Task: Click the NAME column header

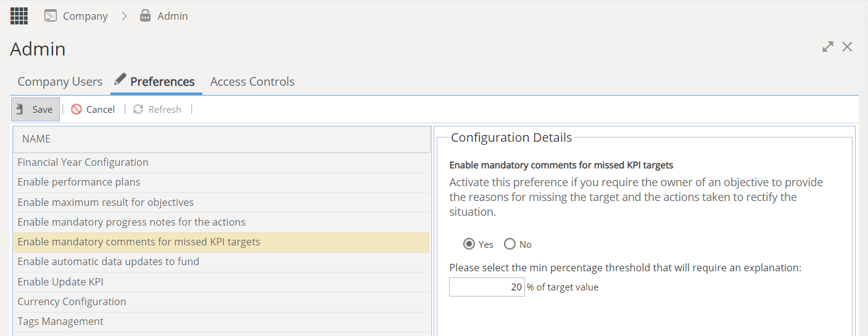Action: [x=221, y=139]
